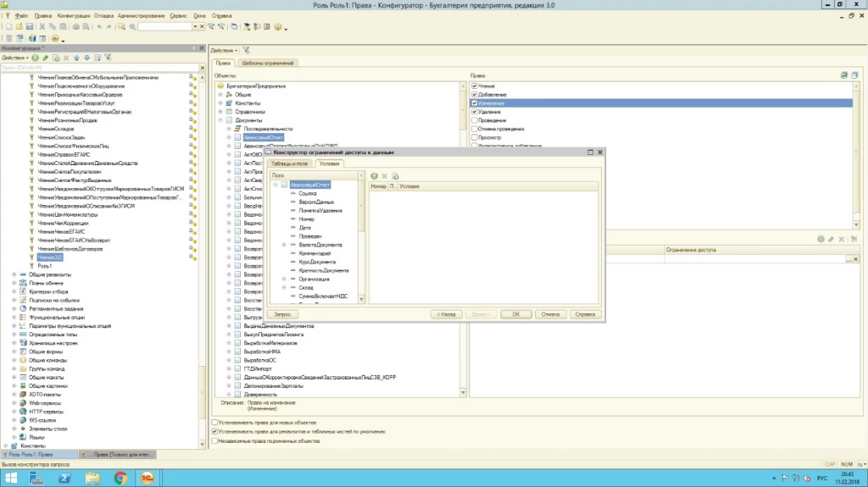
Task: Open Google Chrome from the taskbar
Action: point(120,479)
